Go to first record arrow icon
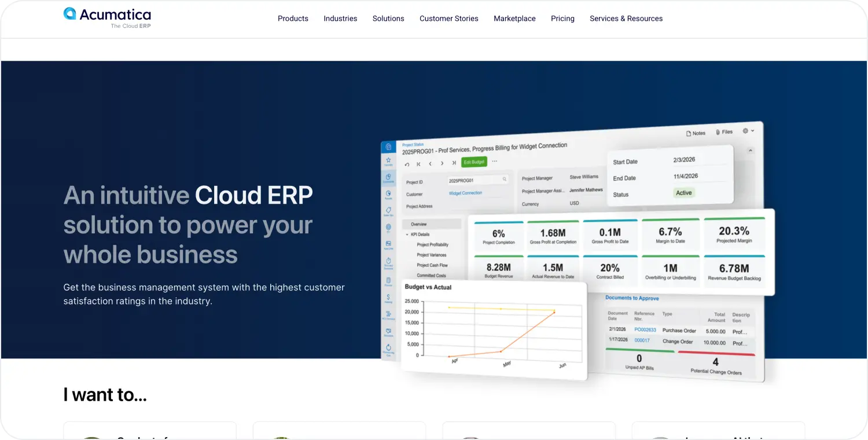The width and height of the screenshot is (868, 440). coord(418,164)
